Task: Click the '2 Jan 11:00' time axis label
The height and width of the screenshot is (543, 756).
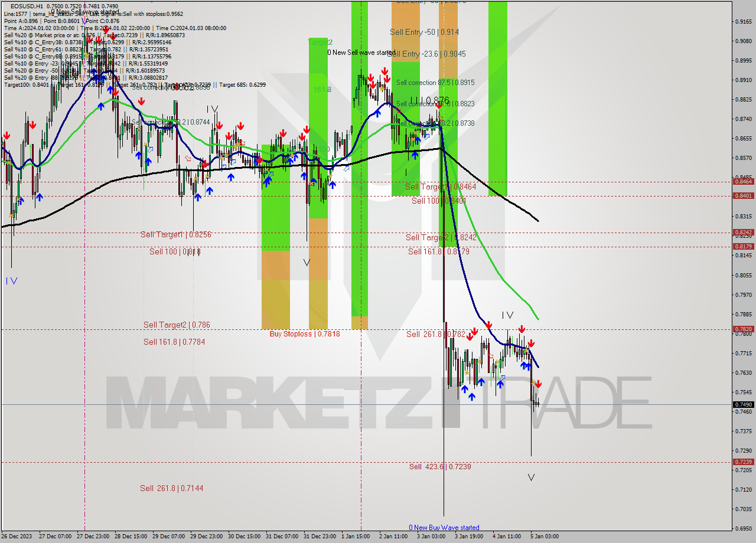Action: point(394,537)
